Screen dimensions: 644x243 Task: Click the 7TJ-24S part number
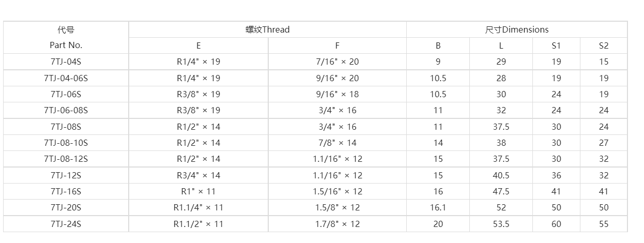pyautogui.click(x=66, y=224)
